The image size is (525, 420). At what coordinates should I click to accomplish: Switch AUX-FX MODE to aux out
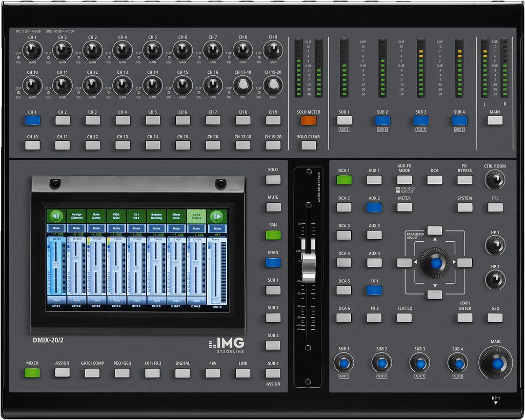(x=403, y=179)
